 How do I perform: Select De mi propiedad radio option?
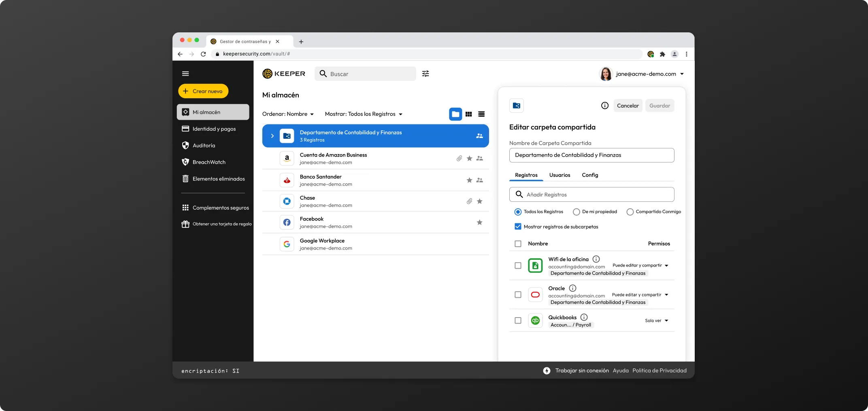(x=577, y=212)
